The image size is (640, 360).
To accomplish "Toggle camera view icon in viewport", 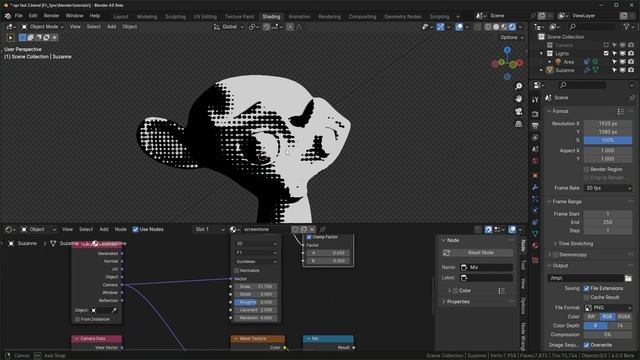I will click(518, 111).
